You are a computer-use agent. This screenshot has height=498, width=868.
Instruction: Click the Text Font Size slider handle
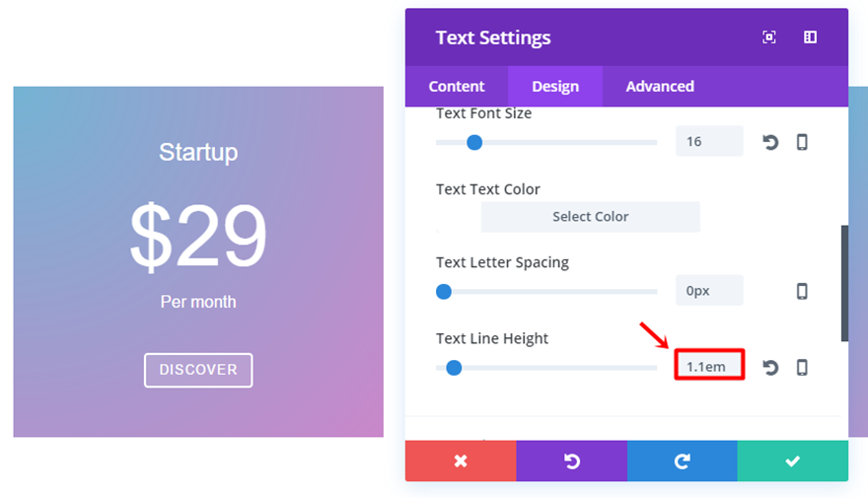pyautogui.click(x=474, y=142)
